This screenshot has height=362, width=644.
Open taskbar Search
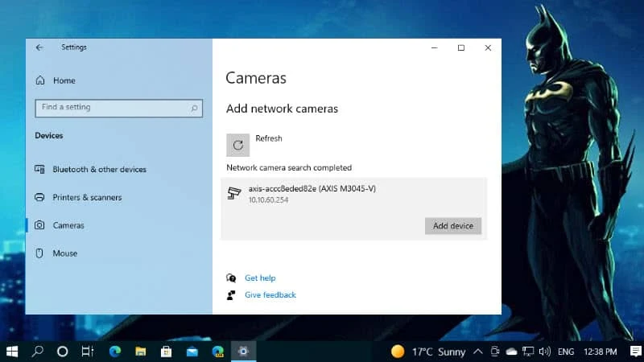point(37,352)
